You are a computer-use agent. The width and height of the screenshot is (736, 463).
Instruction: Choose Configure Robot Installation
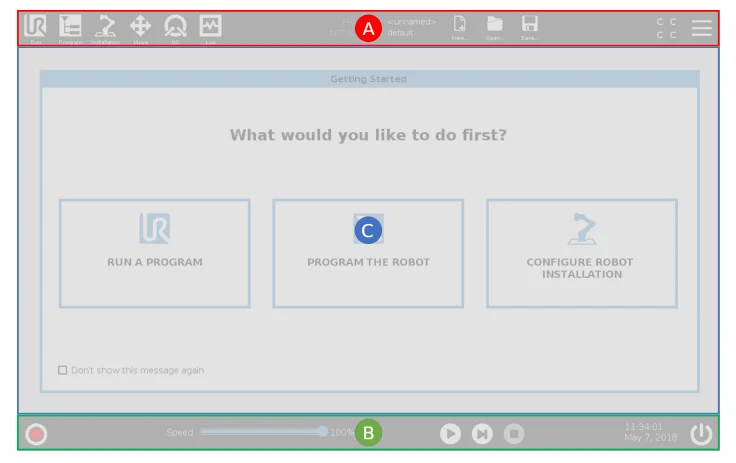click(581, 253)
